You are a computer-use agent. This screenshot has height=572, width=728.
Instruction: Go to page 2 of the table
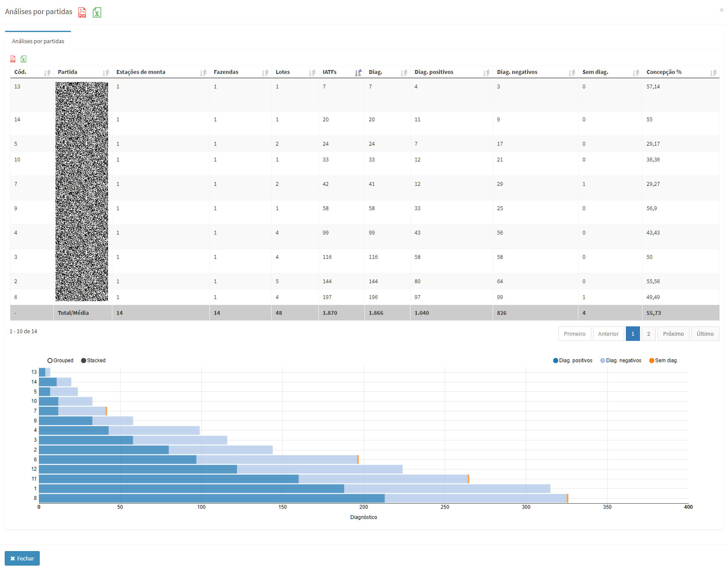coord(648,334)
